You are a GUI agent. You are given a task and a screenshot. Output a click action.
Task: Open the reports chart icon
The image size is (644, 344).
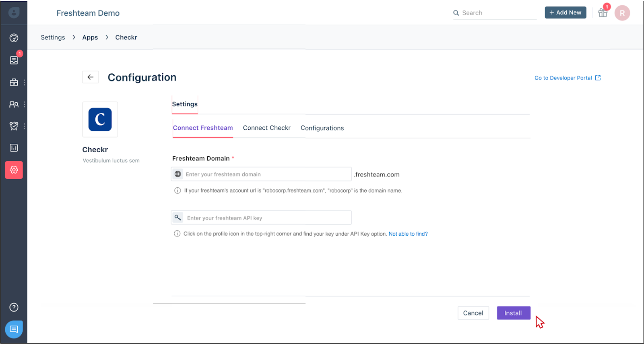[14, 148]
